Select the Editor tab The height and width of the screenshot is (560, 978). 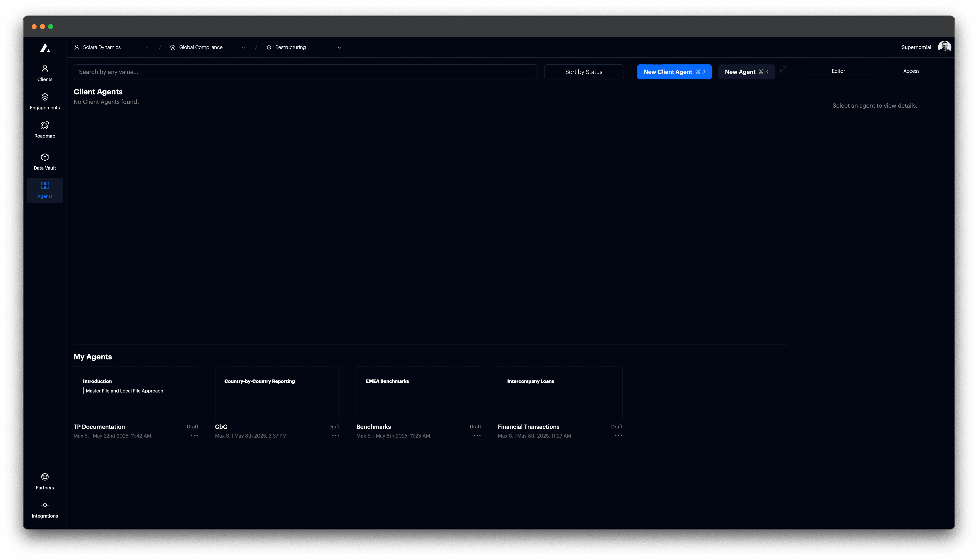(x=838, y=71)
